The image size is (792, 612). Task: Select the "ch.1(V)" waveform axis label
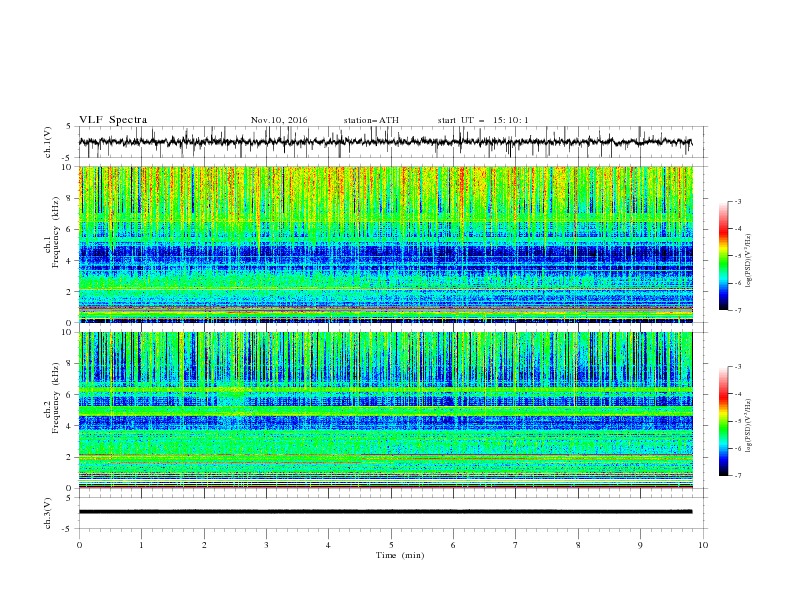pyautogui.click(x=48, y=142)
